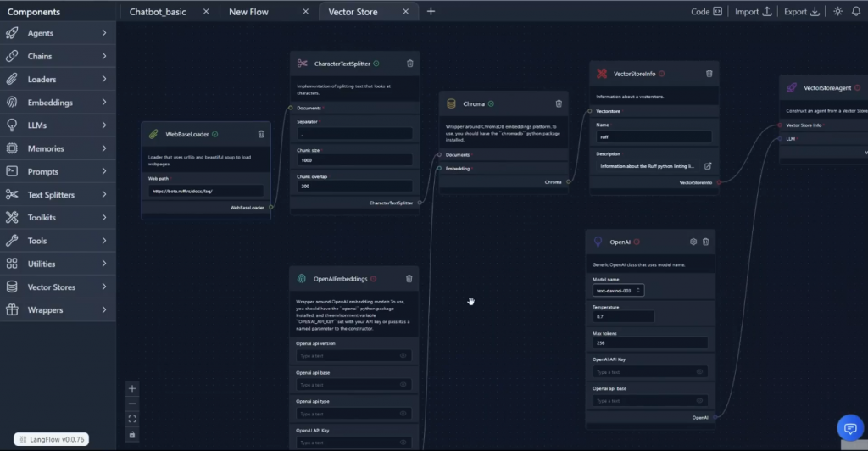Click the Import button
Screen dimensions: 868x451
pos(753,12)
